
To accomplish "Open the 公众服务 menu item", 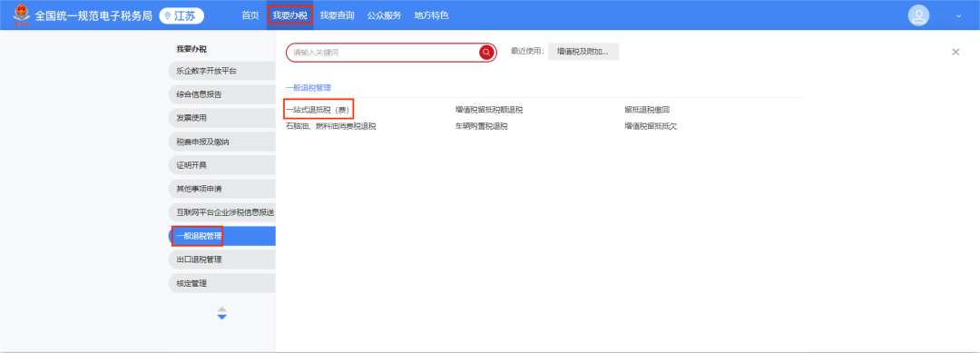I will coord(385,15).
